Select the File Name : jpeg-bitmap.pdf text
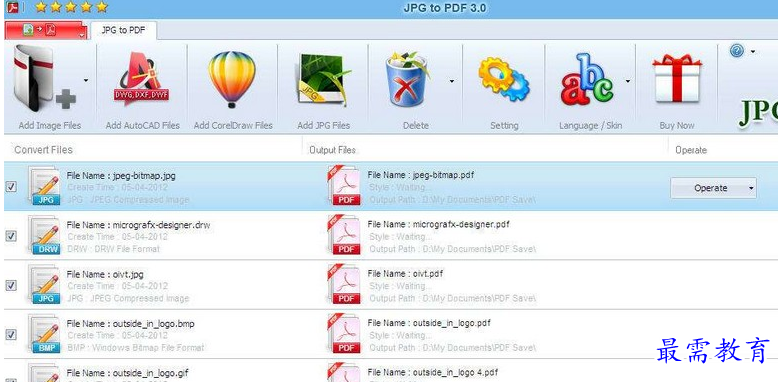Screen dimensions: 778x382 (422, 175)
